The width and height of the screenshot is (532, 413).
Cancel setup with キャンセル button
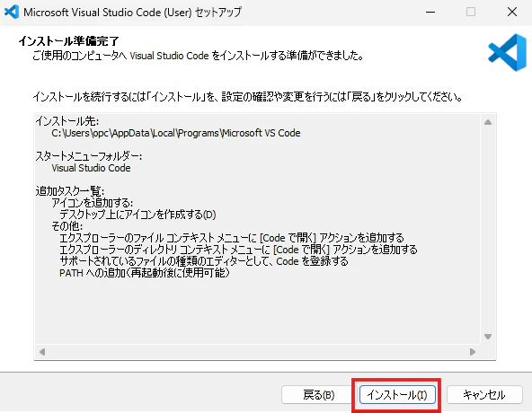pos(484,395)
